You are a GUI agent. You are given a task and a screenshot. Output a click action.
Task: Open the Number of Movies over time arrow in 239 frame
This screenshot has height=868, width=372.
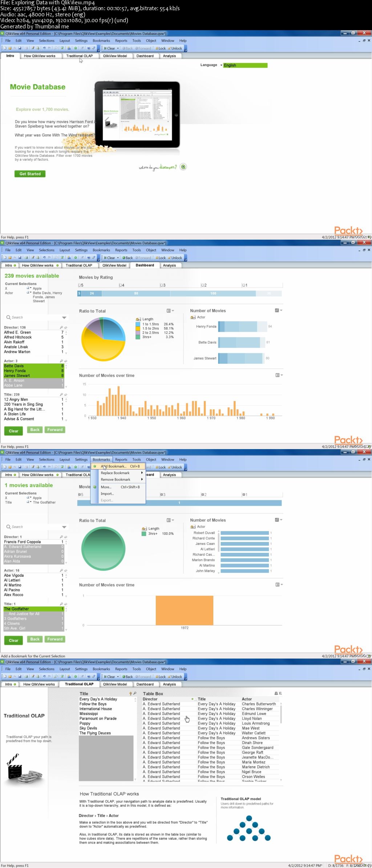click(282, 375)
